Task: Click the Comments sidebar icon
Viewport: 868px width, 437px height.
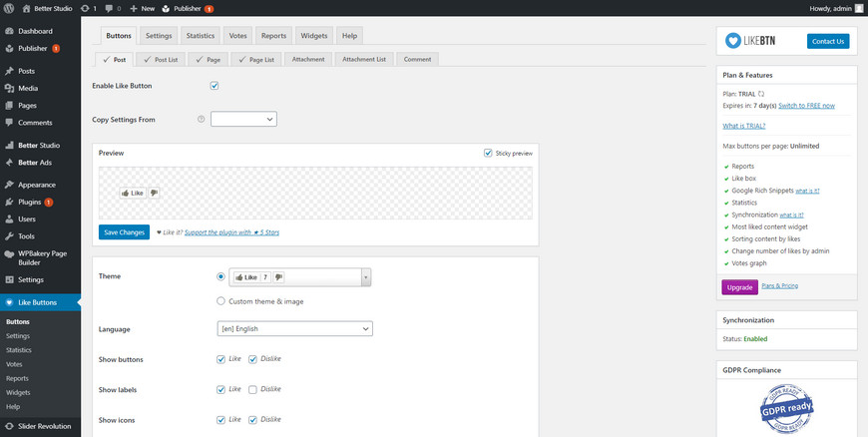Action: pos(9,123)
